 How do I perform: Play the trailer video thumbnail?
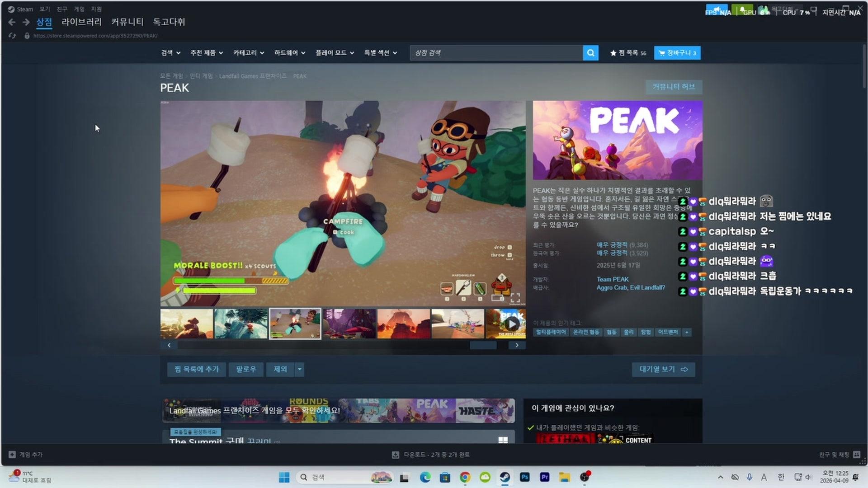coord(511,324)
